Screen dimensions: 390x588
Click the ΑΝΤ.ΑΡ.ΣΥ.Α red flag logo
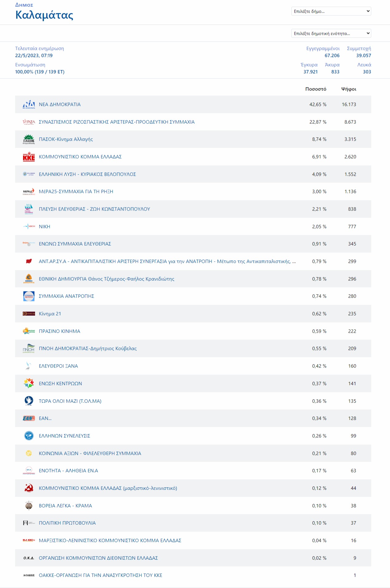coord(29,261)
